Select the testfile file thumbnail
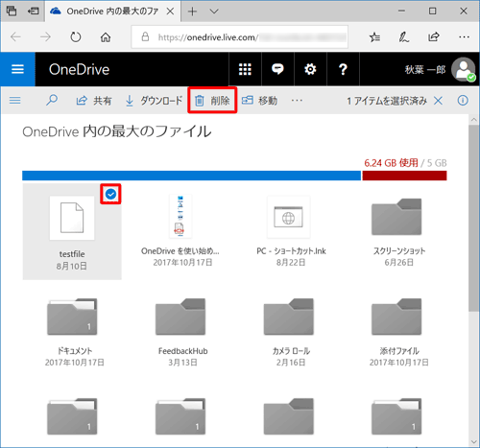This screenshot has height=448, width=480. coord(72,218)
